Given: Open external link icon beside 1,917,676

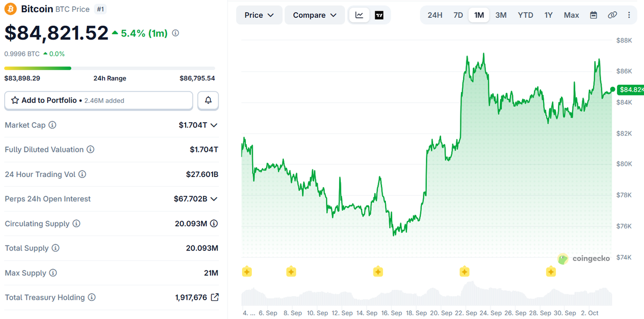Looking at the screenshot, I should 215,297.
